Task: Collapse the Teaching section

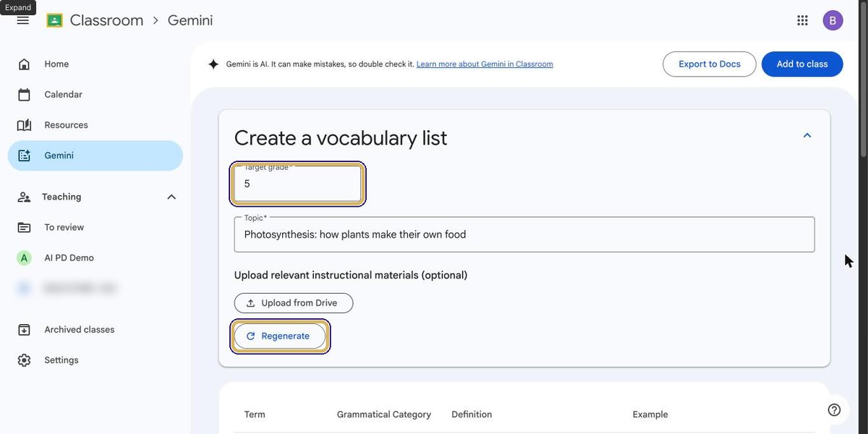Action: click(x=171, y=197)
